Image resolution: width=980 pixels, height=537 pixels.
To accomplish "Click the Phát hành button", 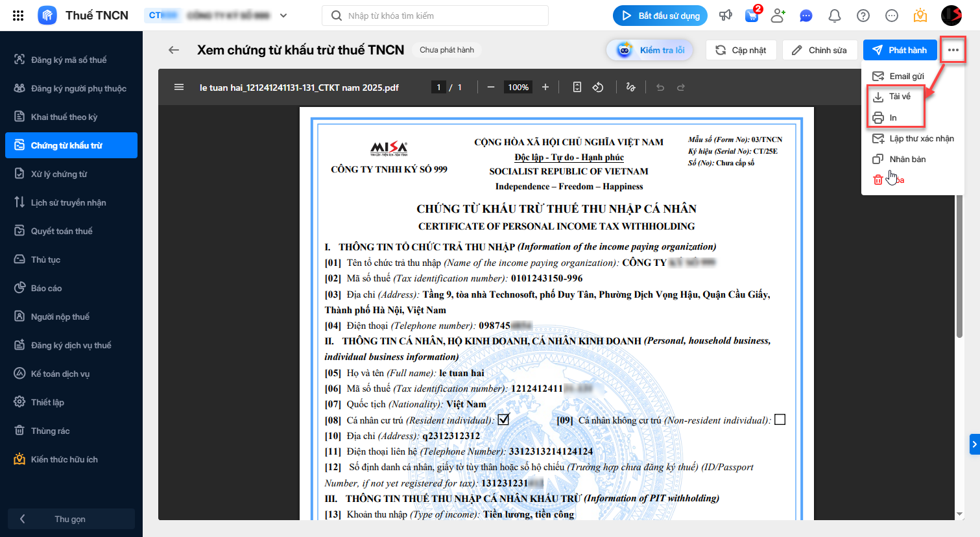I will click(x=900, y=50).
